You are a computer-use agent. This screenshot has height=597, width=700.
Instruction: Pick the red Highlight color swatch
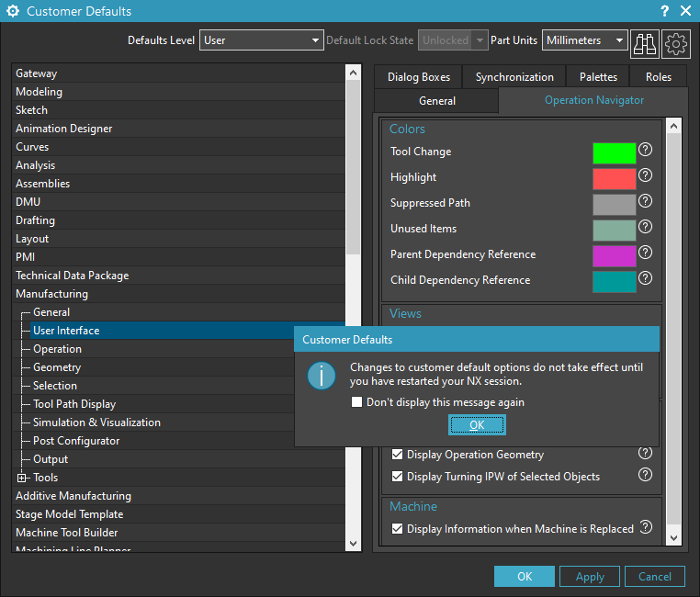615,179
